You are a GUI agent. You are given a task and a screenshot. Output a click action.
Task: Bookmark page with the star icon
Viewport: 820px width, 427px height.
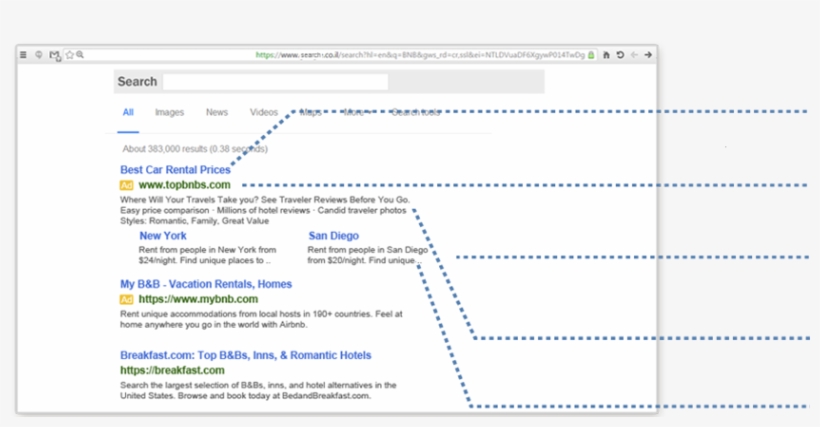point(70,54)
